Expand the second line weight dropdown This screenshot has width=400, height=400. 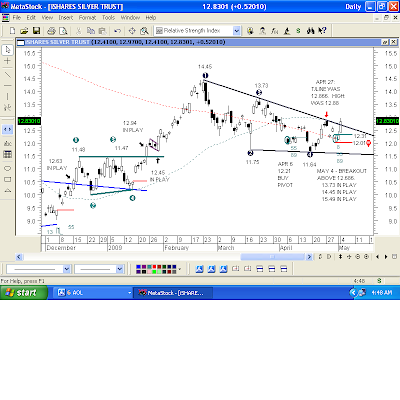tap(120, 269)
